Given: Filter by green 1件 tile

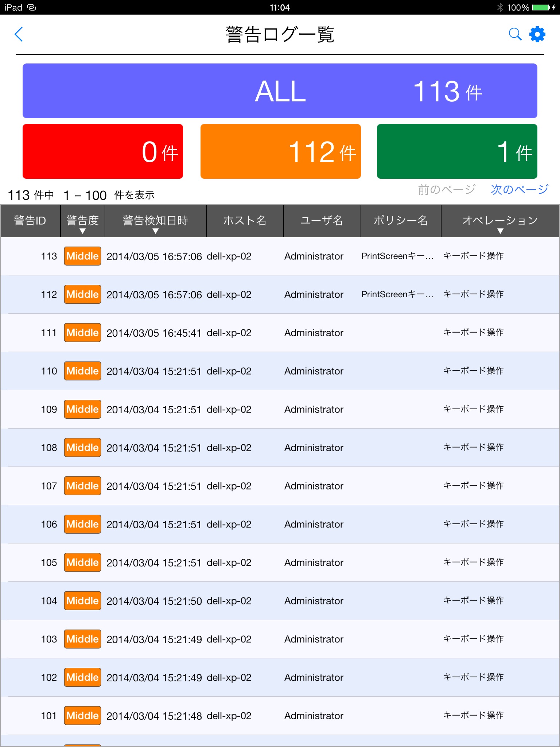Looking at the screenshot, I should (457, 151).
